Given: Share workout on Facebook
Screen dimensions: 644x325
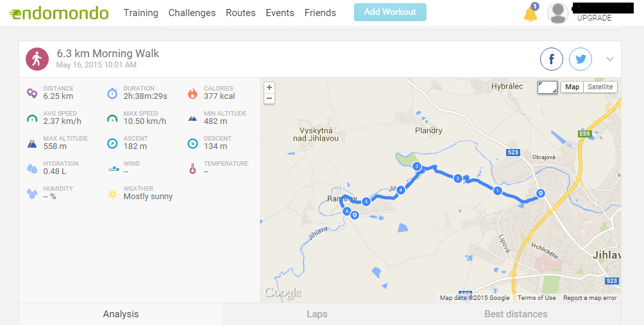Looking at the screenshot, I should (x=551, y=59).
